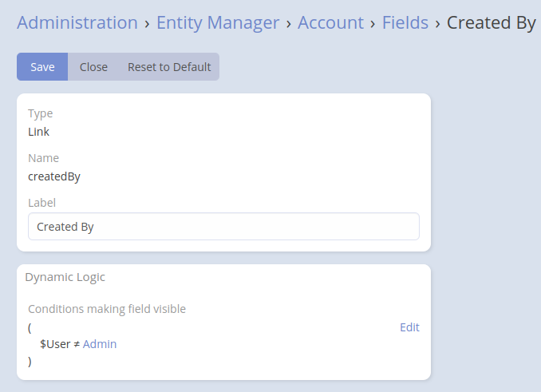Edit the dynamic logic visibility conditions
The image size is (541, 392).
[409, 327]
